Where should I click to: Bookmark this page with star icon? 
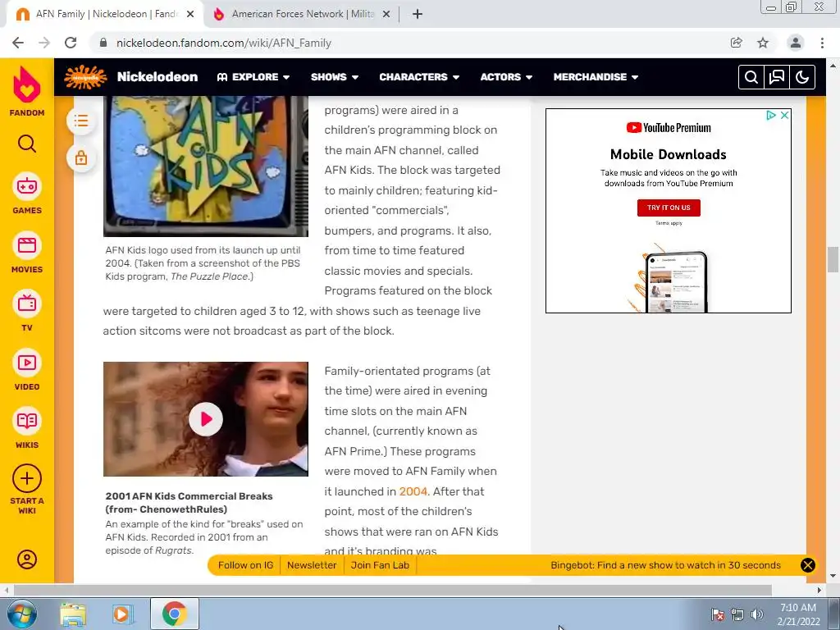coord(763,43)
